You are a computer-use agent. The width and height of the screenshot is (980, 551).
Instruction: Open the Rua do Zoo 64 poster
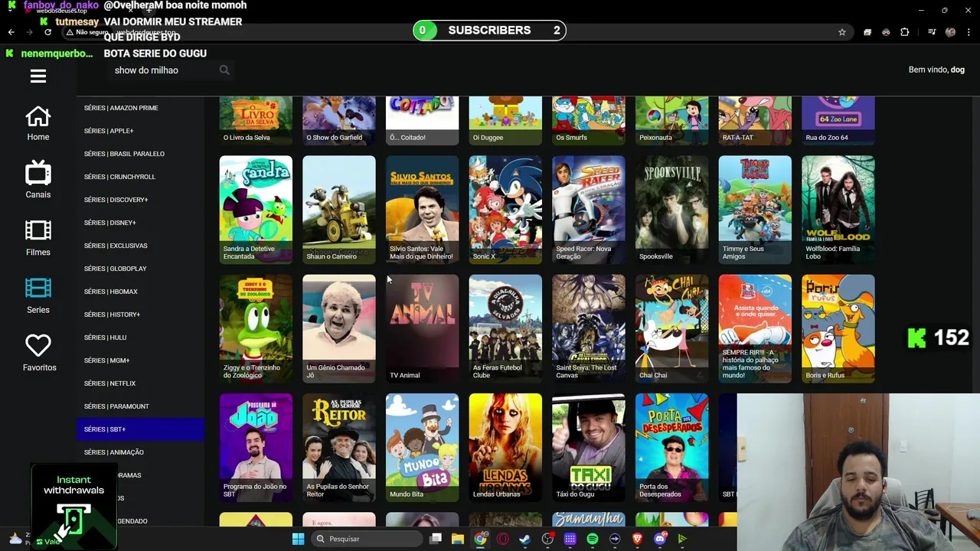pos(838,121)
